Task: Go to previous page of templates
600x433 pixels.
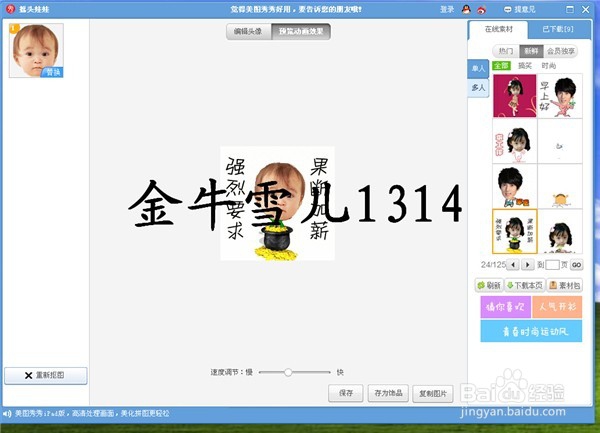Action: (x=513, y=264)
